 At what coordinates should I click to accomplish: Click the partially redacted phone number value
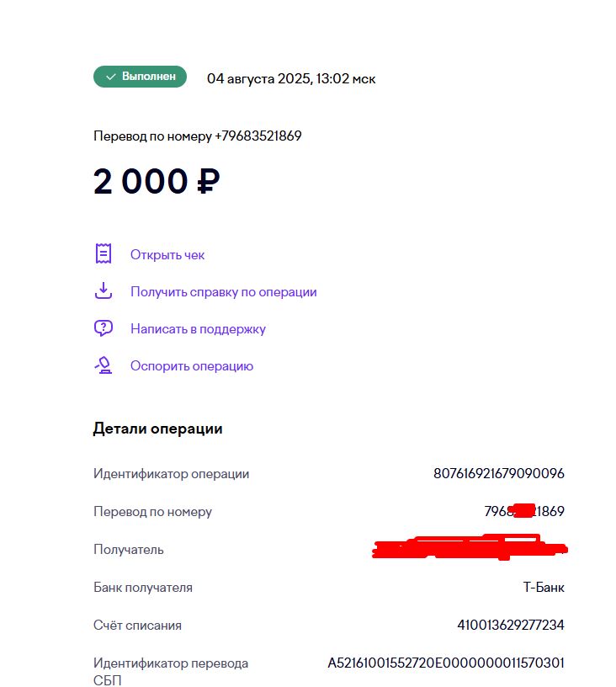tap(523, 511)
